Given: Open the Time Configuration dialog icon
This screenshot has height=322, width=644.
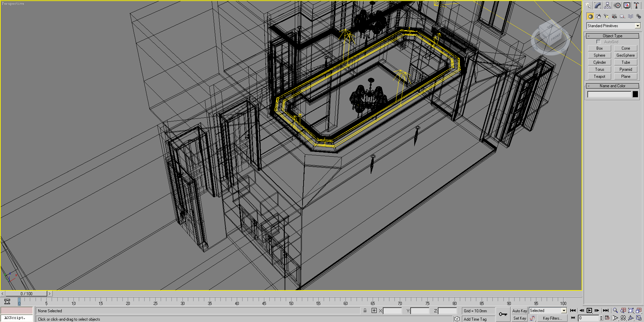Looking at the screenshot, I should pyautogui.click(x=607, y=318).
